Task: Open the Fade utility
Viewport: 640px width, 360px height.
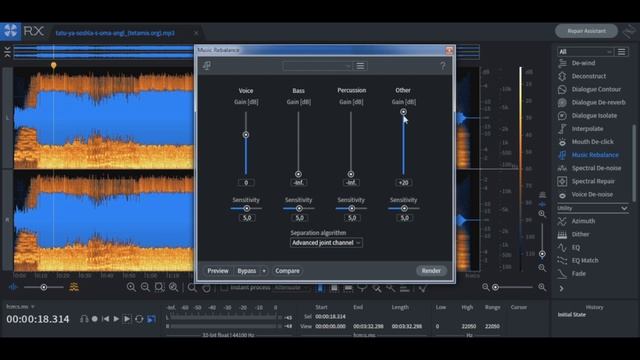Action: coord(579,273)
